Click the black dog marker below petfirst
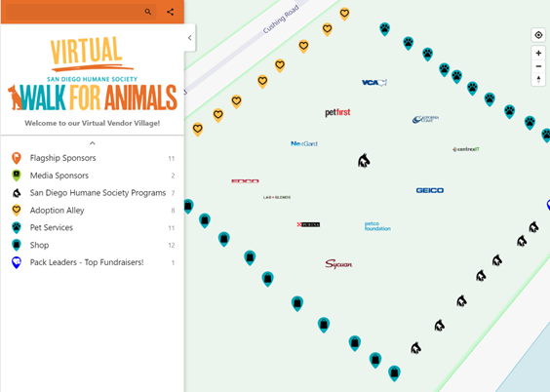The width and height of the screenshot is (550, 392). point(364,161)
